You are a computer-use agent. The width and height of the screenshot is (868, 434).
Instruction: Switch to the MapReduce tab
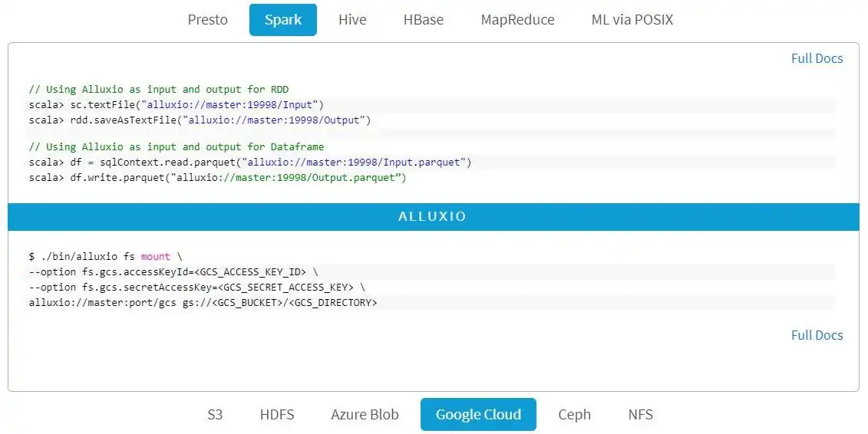point(517,20)
